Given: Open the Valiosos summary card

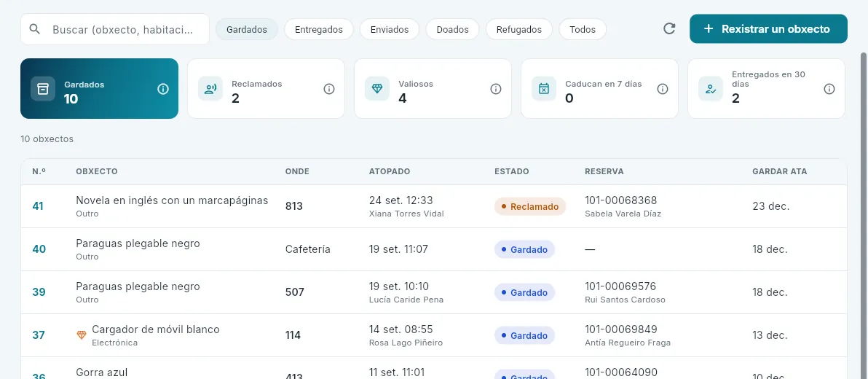Looking at the screenshot, I should point(433,89).
